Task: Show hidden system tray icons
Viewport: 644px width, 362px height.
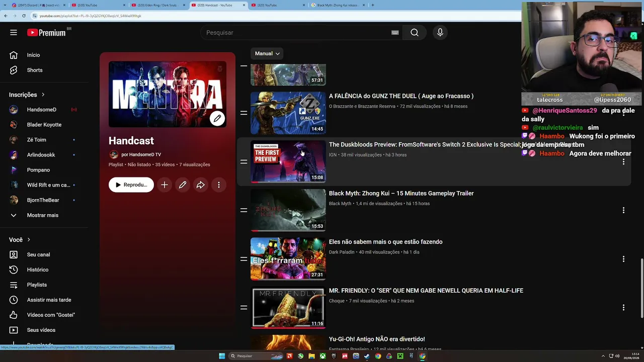Action: [603, 356]
